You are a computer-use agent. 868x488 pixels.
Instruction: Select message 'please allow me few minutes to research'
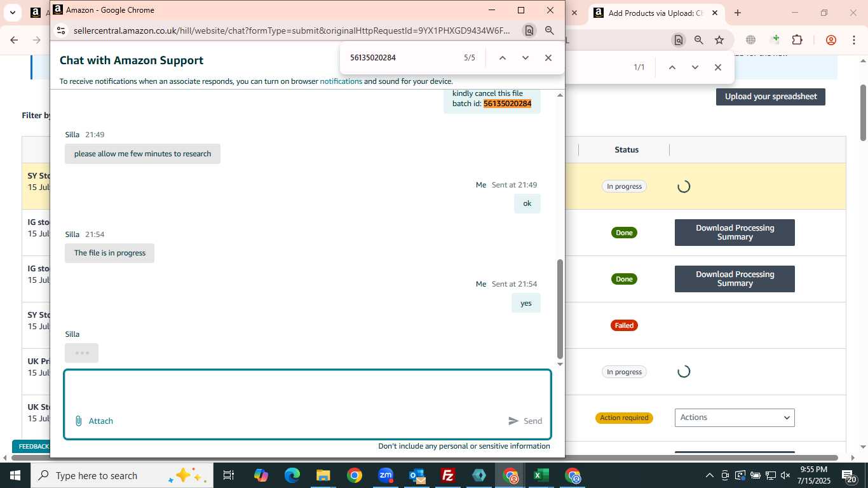(142, 154)
